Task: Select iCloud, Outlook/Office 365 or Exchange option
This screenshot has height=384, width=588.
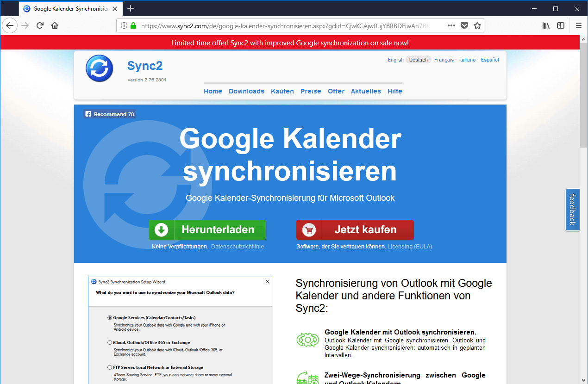Action: click(x=109, y=343)
